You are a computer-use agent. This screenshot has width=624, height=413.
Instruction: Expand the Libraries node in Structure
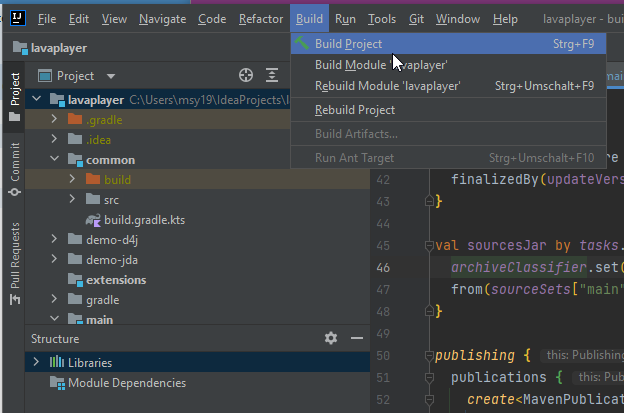point(37,362)
